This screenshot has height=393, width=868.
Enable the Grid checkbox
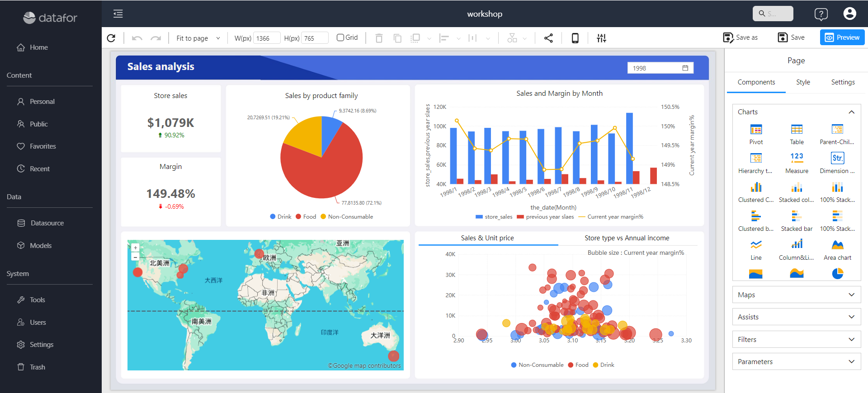(x=340, y=37)
